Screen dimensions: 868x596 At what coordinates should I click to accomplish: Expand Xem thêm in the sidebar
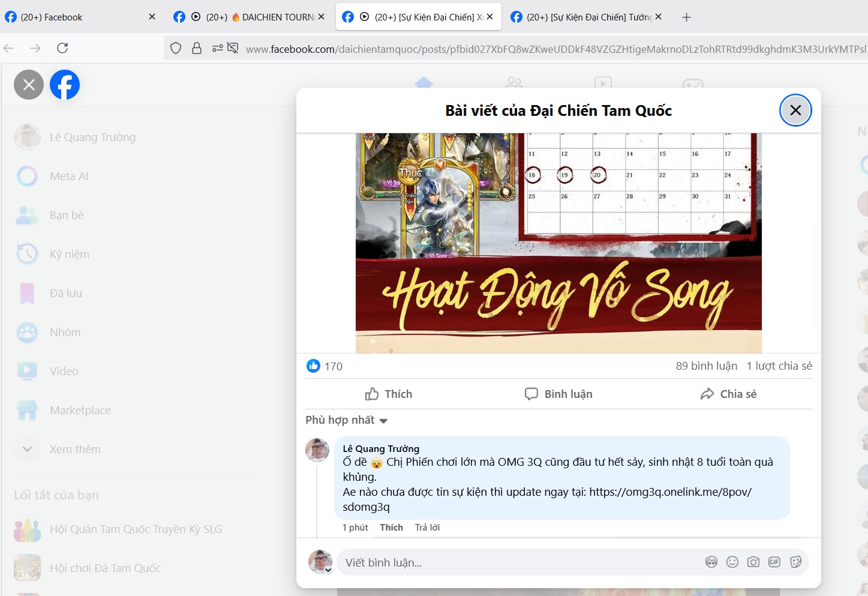coord(137,450)
